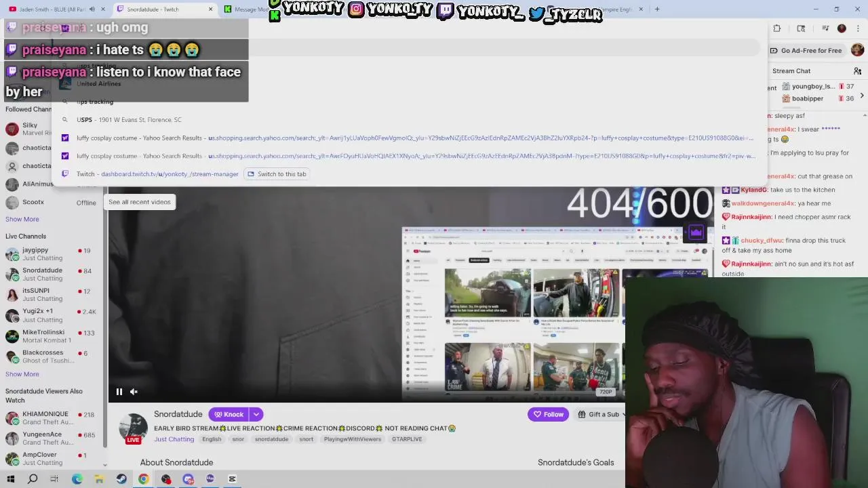The height and width of the screenshot is (488, 868).
Task: Open OBS taskbar icon
Action: tap(166, 479)
